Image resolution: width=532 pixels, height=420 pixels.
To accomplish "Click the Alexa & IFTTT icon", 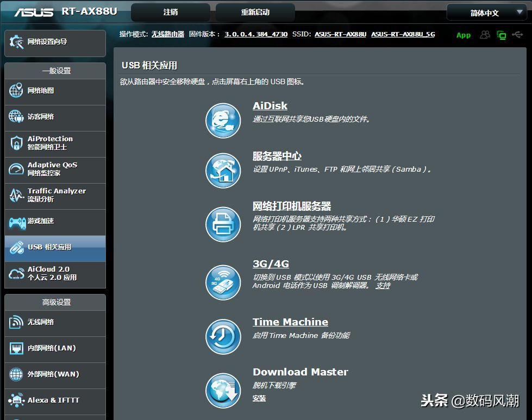I will click(x=16, y=400).
